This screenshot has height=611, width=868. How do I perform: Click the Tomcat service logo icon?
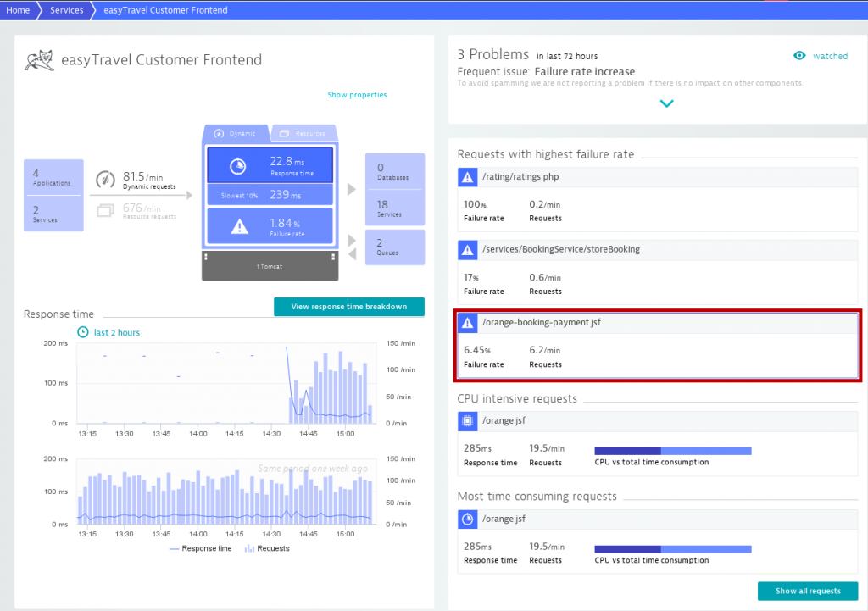[x=39, y=60]
